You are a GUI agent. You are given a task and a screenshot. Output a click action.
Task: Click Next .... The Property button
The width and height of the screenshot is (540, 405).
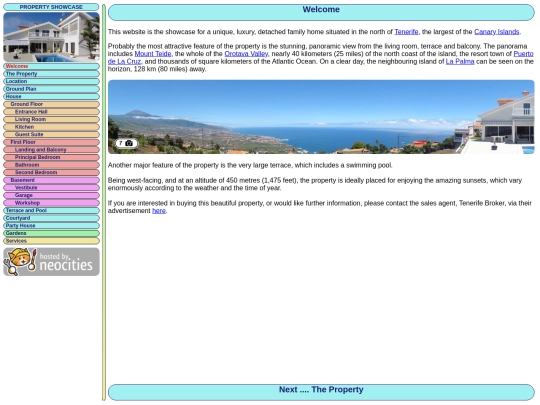[x=321, y=392]
